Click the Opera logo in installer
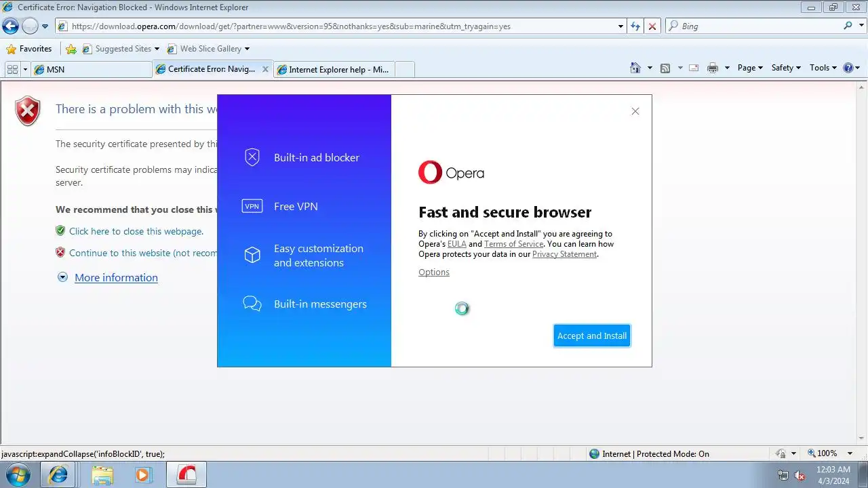868x488 pixels. tap(451, 172)
